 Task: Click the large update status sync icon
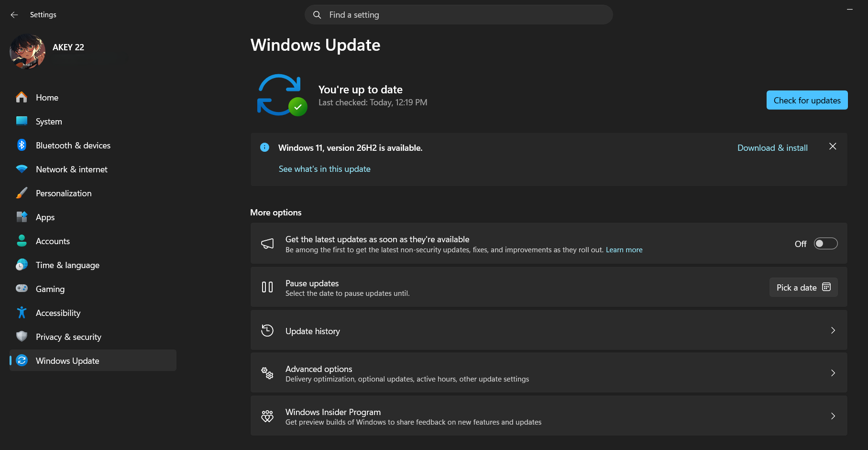pos(282,95)
